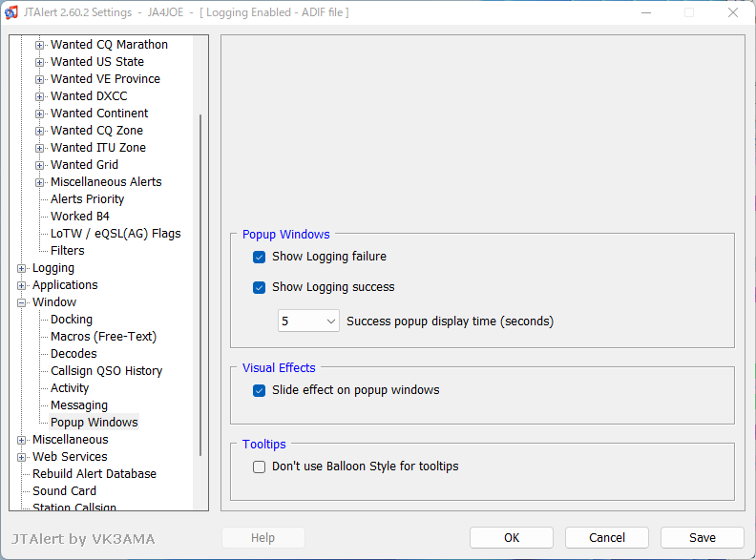
Task: Click the Cancel button
Action: coord(607,538)
